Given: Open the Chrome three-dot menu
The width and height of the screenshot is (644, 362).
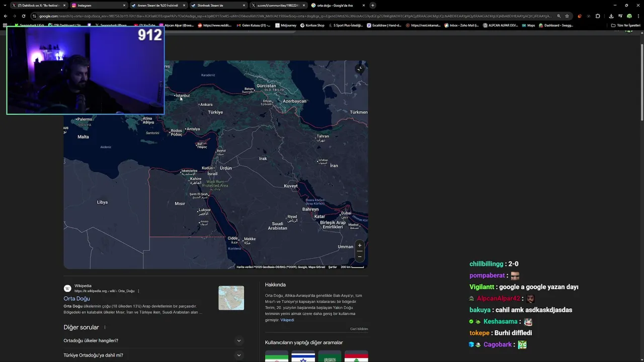Looking at the screenshot, I should coord(638,16).
